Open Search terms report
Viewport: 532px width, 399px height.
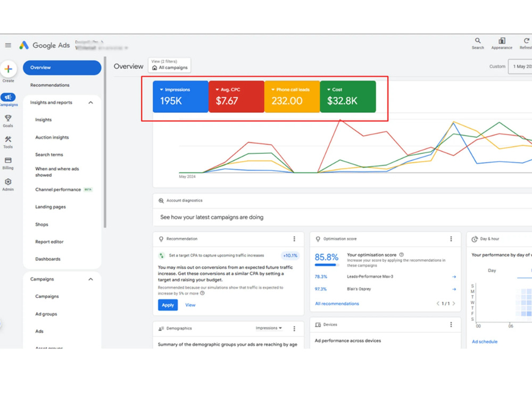tap(49, 155)
